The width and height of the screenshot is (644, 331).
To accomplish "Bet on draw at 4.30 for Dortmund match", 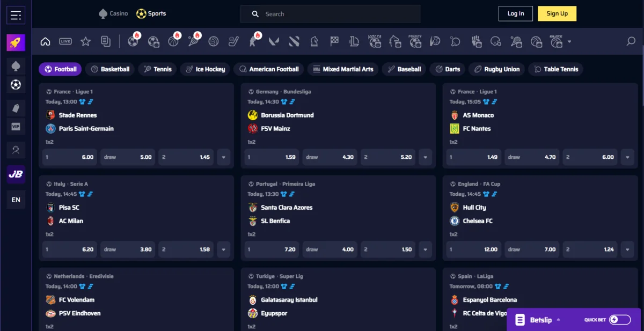I will (x=330, y=157).
